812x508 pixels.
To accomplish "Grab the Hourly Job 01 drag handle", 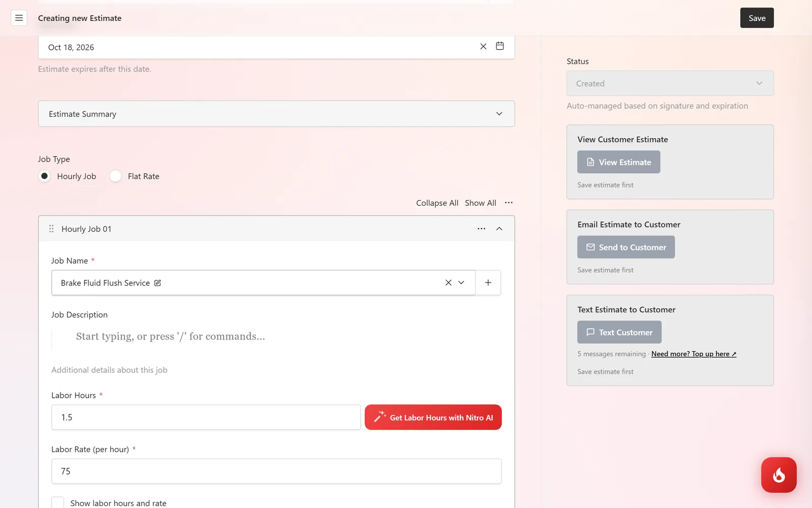I will coord(51,229).
